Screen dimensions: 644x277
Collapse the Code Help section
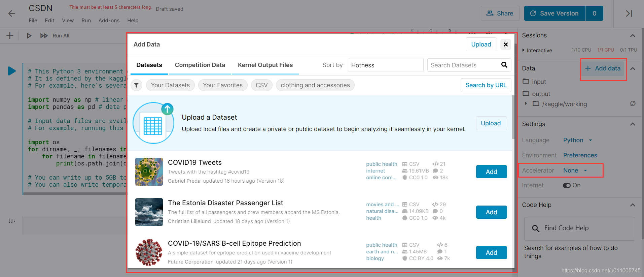[633, 205]
